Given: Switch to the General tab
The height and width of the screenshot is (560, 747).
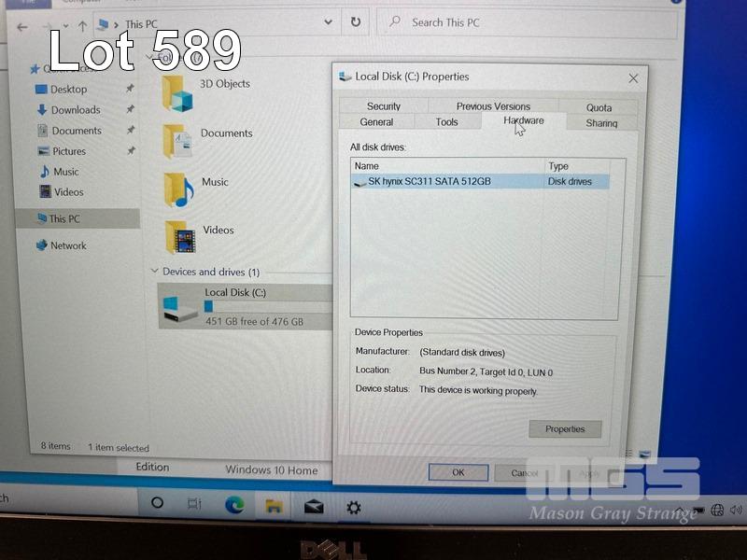Looking at the screenshot, I should 376,122.
